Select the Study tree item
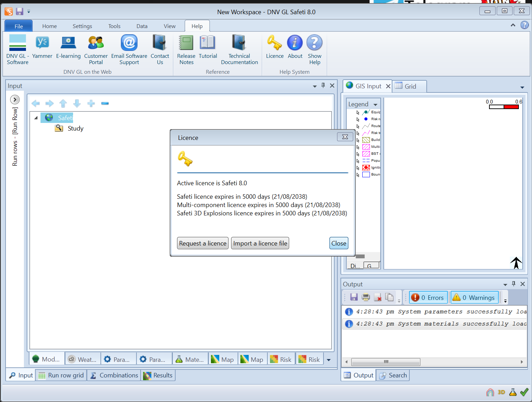532x402 pixels. tap(76, 128)
